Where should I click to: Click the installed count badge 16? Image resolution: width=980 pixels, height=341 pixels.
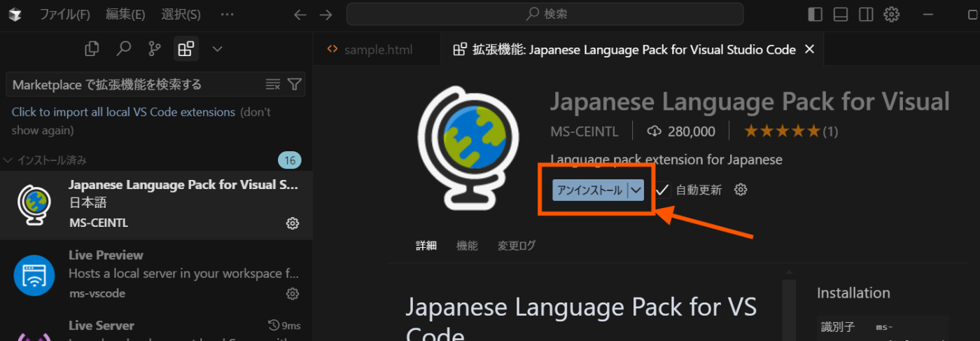(289, 160)
